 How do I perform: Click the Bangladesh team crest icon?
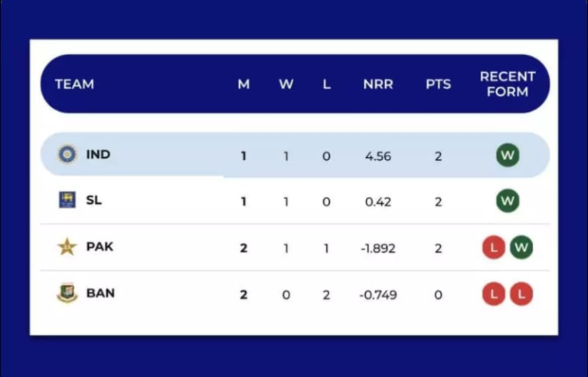[67, 293]
